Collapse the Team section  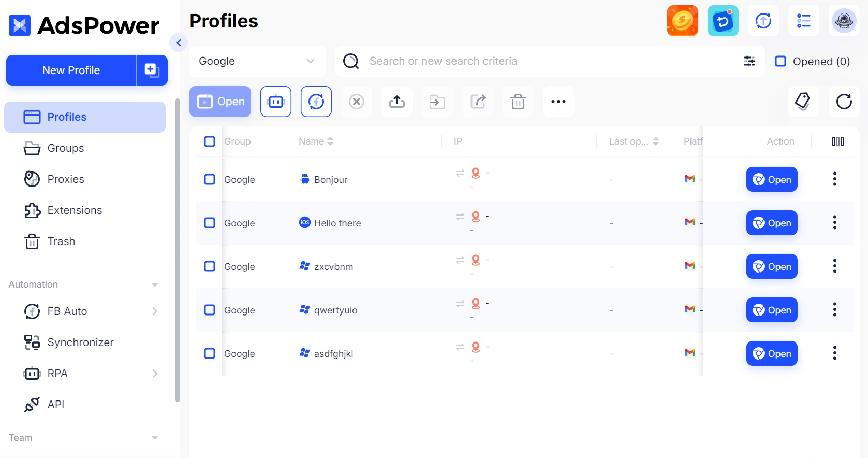[x=154, y=438]
